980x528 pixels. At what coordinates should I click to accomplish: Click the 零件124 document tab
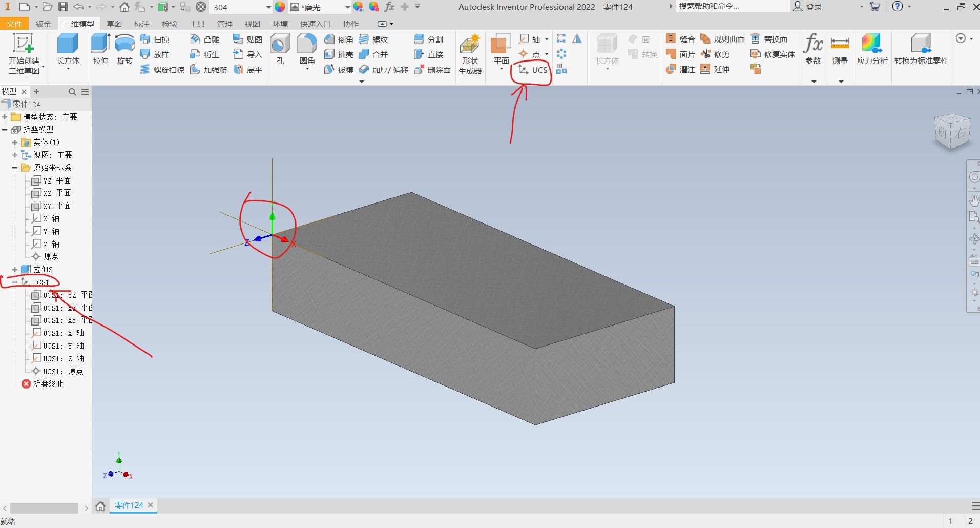pos(129,505)
